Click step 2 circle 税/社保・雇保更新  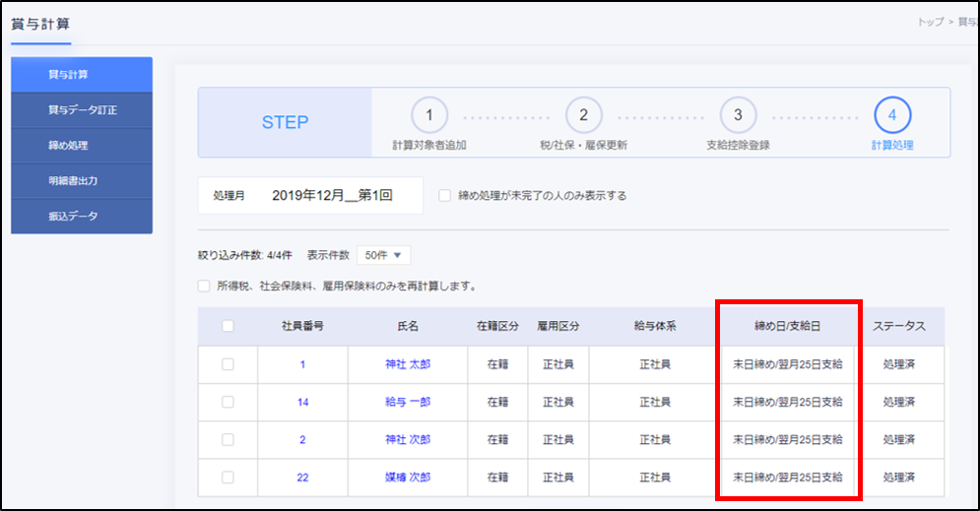[583, 115]
